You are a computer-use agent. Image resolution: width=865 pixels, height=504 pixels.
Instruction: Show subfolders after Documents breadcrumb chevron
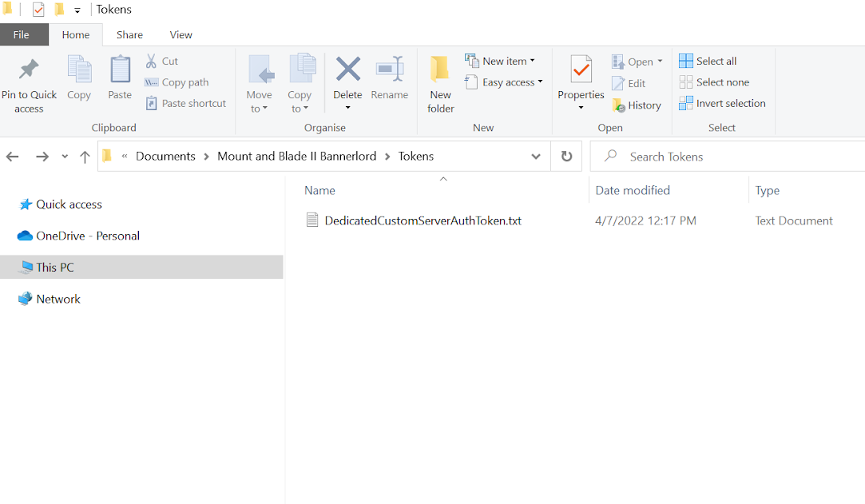coord(206,157)
